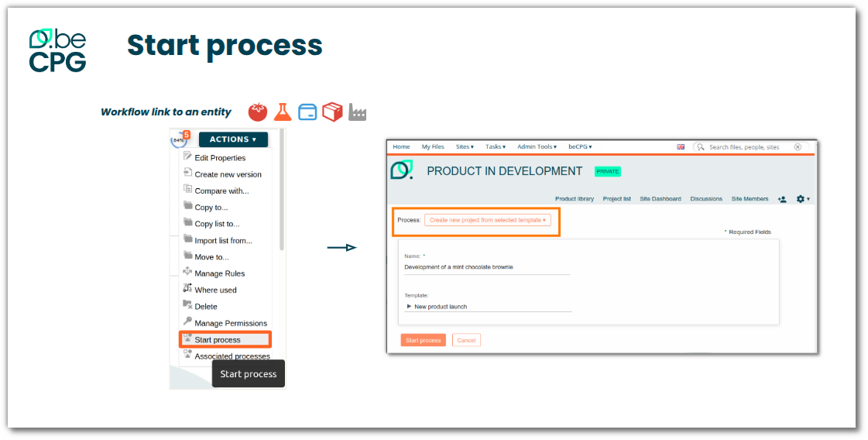Open the Discussions tab
The image size is (868, 440).
point(706,199)
